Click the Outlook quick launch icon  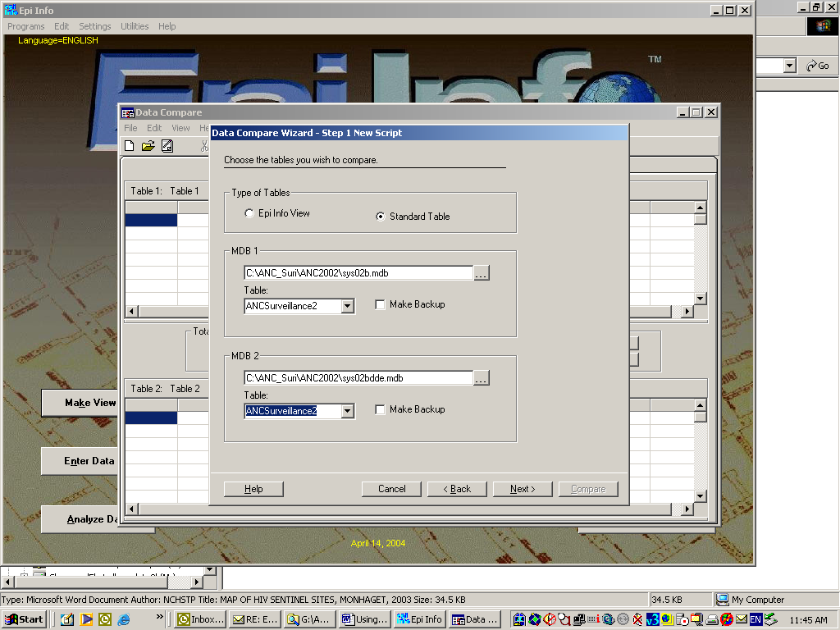(105, 619)
